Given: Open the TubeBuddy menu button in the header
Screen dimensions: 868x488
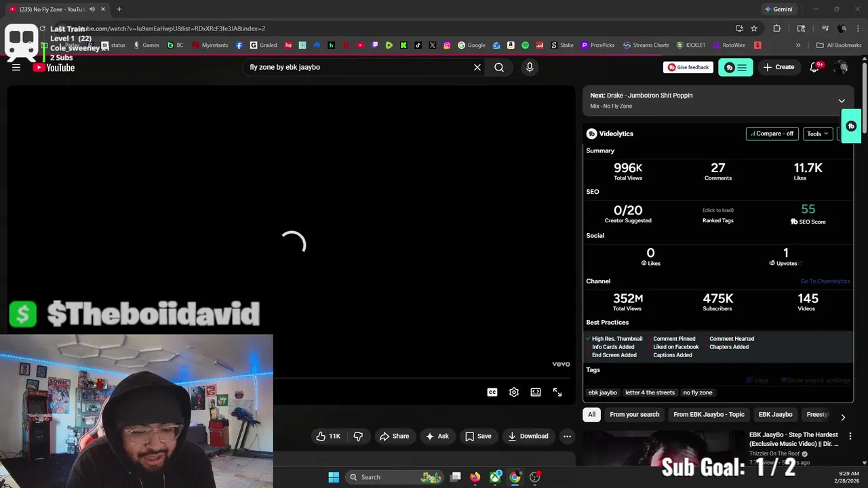Looking at the screenshot, I should pyautogui.click(x=735, y=67).
